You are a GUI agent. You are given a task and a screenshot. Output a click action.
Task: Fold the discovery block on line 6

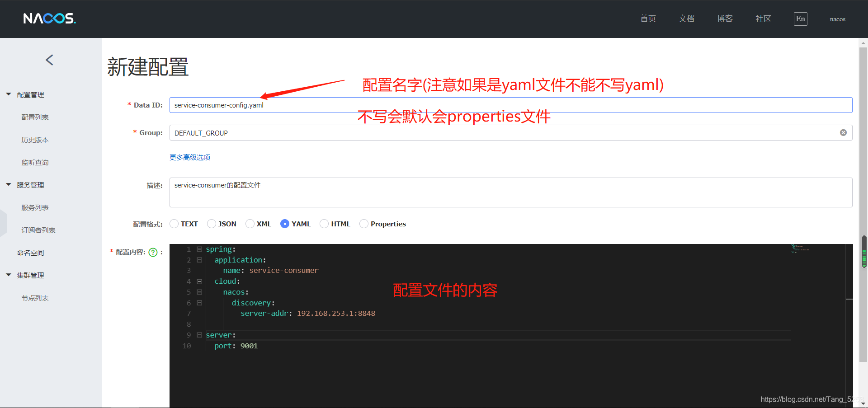199,303
